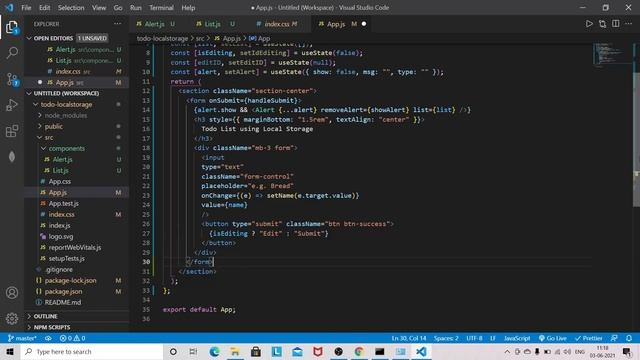
Task: Split the editor to the right
Action: [x=616, y=24]
